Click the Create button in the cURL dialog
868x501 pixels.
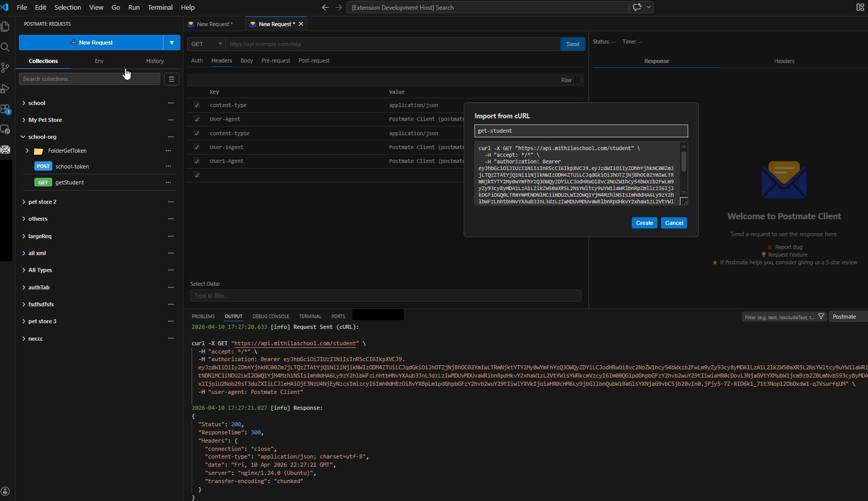tap(644, 222)
